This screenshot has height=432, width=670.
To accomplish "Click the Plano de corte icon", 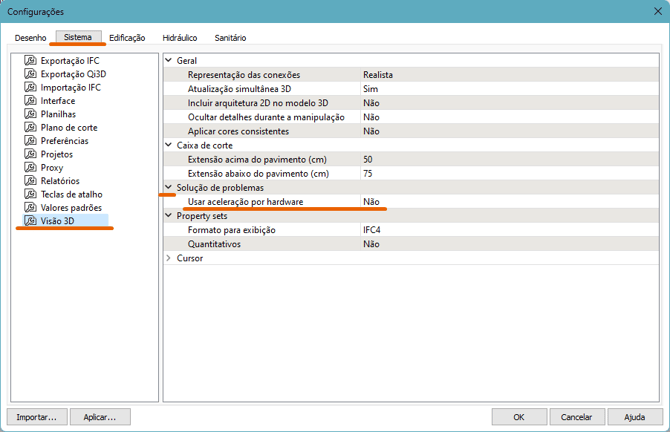I will [30, 128].
